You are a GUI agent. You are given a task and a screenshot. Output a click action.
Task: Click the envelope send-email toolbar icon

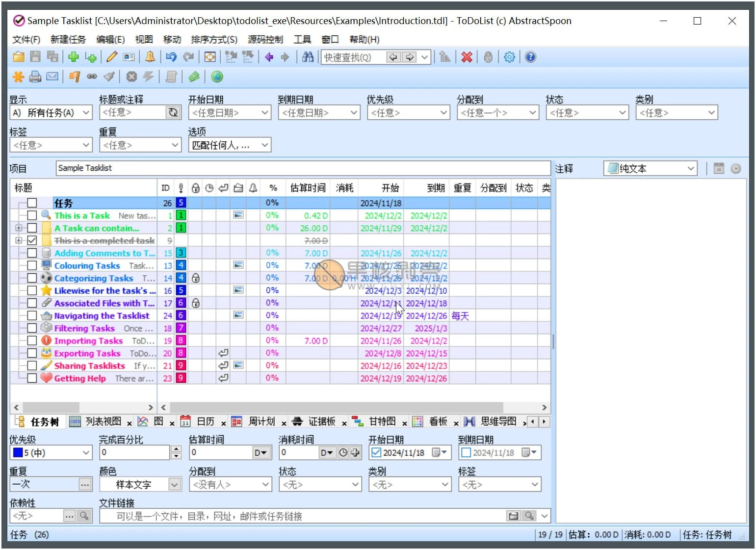(x=52, y=77)
